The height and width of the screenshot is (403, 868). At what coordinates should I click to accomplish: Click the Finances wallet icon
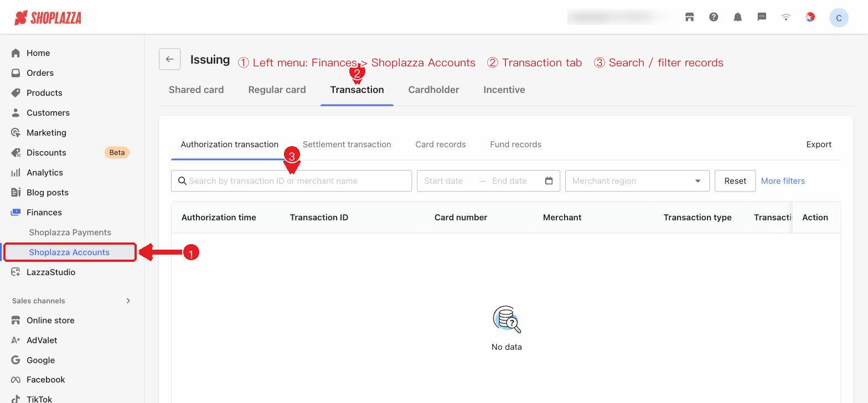click(16, 213)
